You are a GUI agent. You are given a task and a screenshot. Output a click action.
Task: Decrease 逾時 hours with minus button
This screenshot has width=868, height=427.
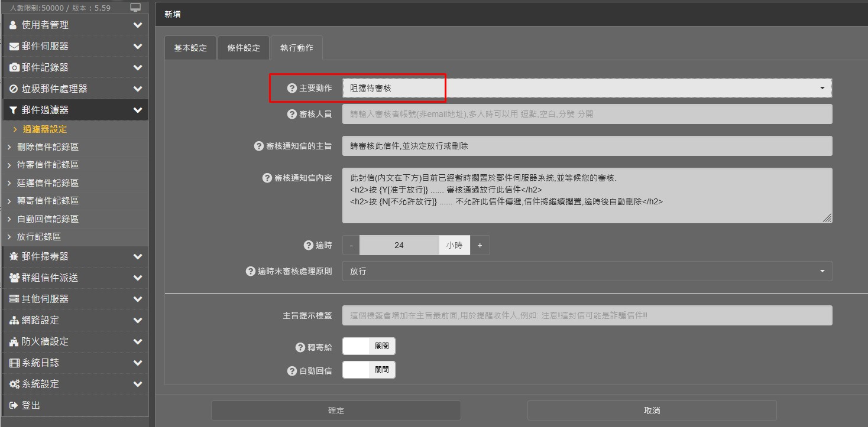[351, 245]
